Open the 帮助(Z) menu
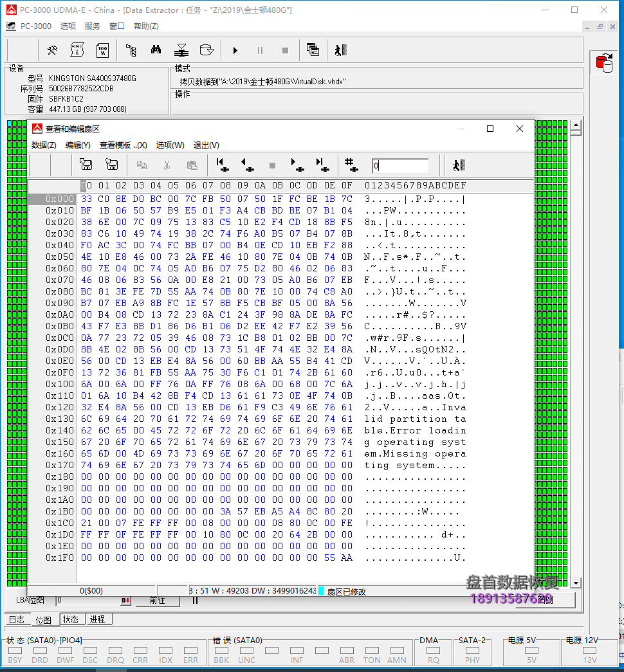Image resolution: width=624 pixels, height=672 pixels. [x=146, y=26]
